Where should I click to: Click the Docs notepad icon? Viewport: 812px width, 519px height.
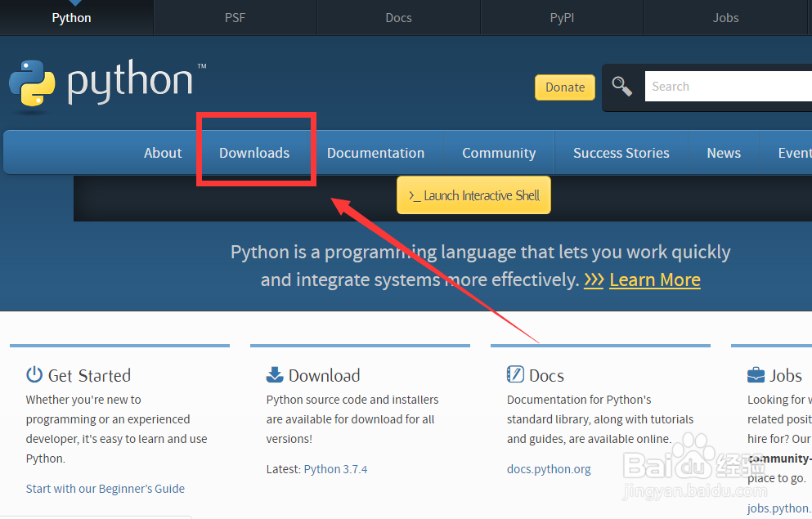[x=515, y=375]
